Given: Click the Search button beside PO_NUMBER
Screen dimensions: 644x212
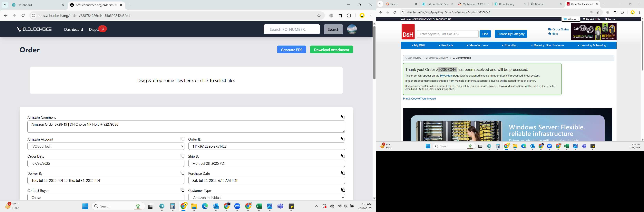Looking at the screenshot, I should (333, 29).
